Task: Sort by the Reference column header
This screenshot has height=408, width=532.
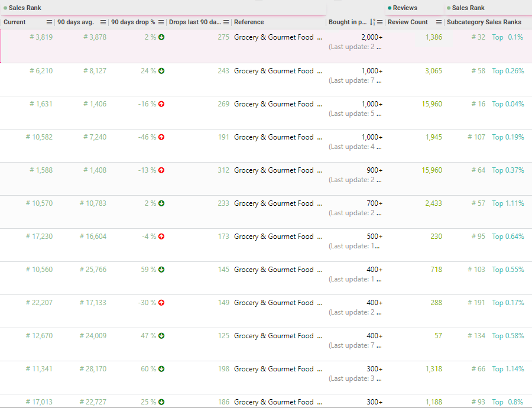Action: click(249, 22)
